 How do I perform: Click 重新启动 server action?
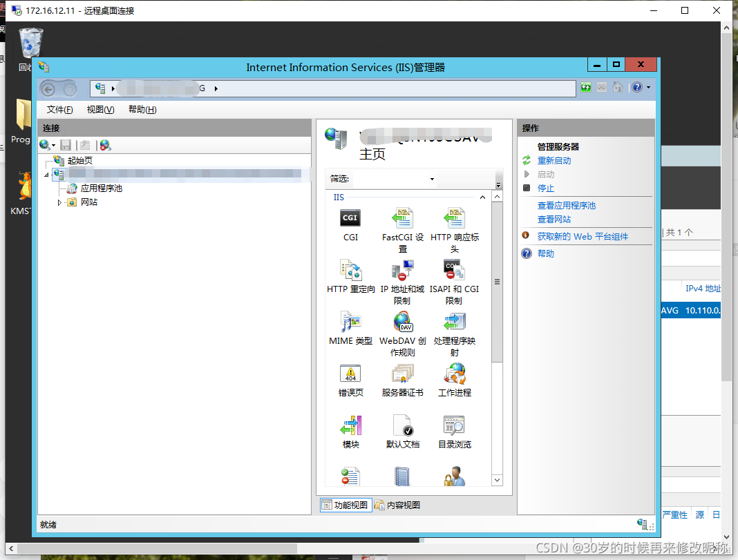554,161
